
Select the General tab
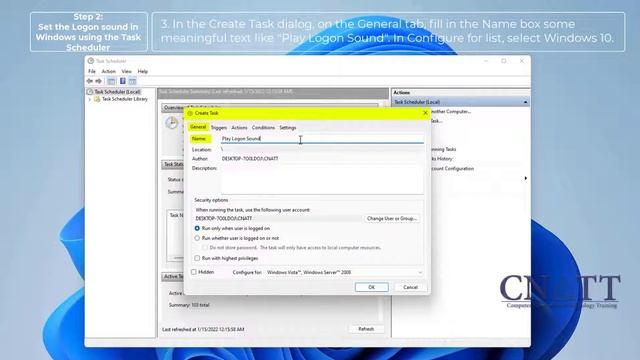click(x=198, y=127)
